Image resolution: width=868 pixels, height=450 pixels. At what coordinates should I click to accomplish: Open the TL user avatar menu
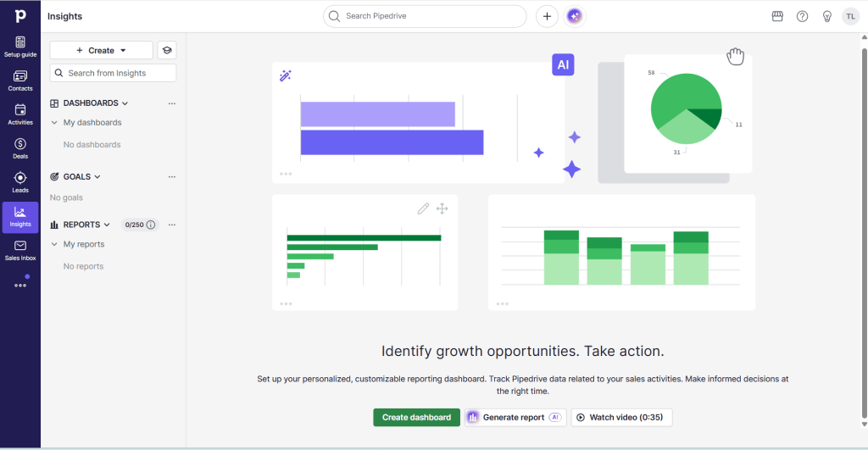pyautogui.click(x=850, y=16)
